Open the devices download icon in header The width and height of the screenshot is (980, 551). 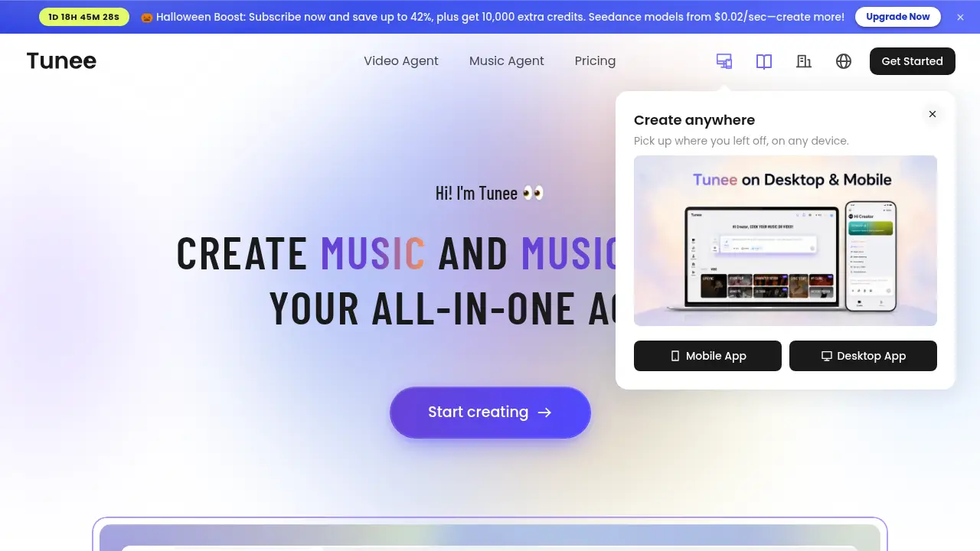pos(724,61)
